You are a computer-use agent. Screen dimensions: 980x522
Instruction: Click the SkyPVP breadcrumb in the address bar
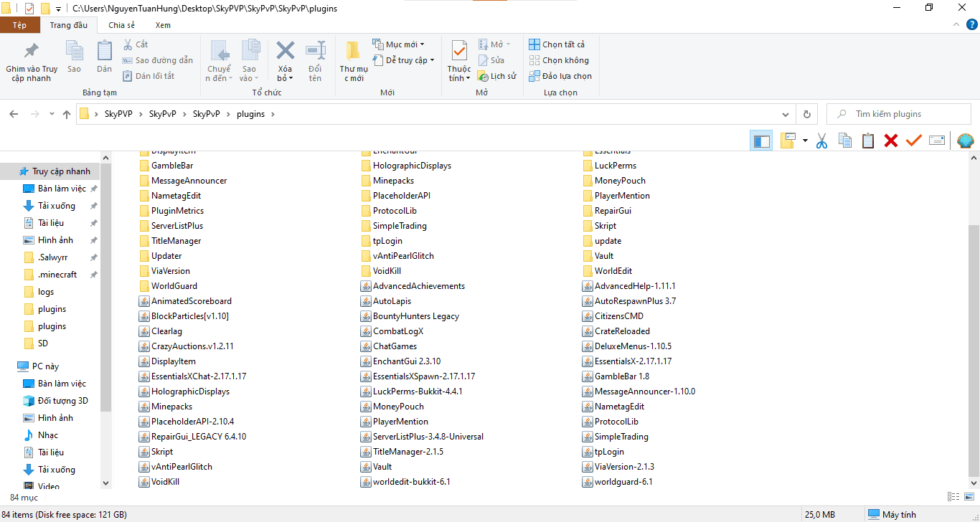click(119, 114)
